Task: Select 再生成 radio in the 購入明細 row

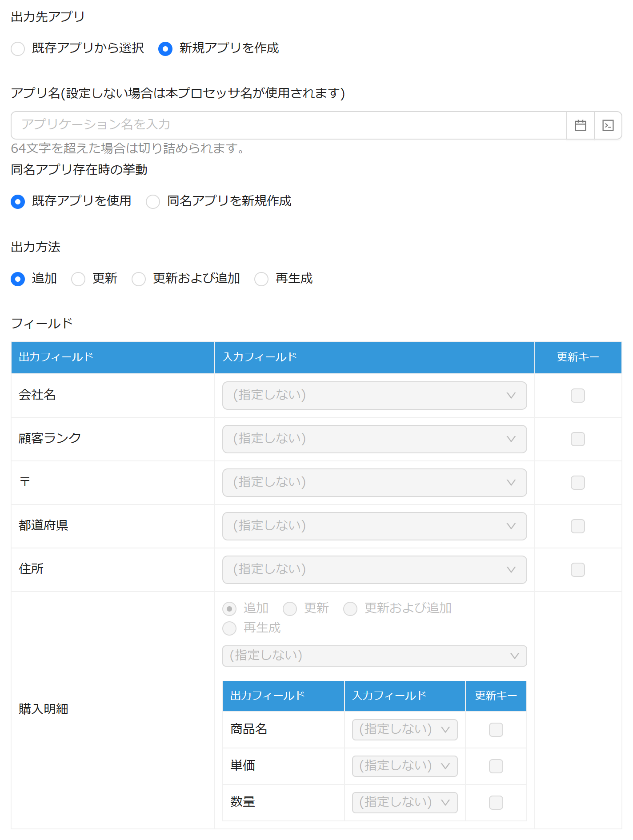Action: [229, 628]
